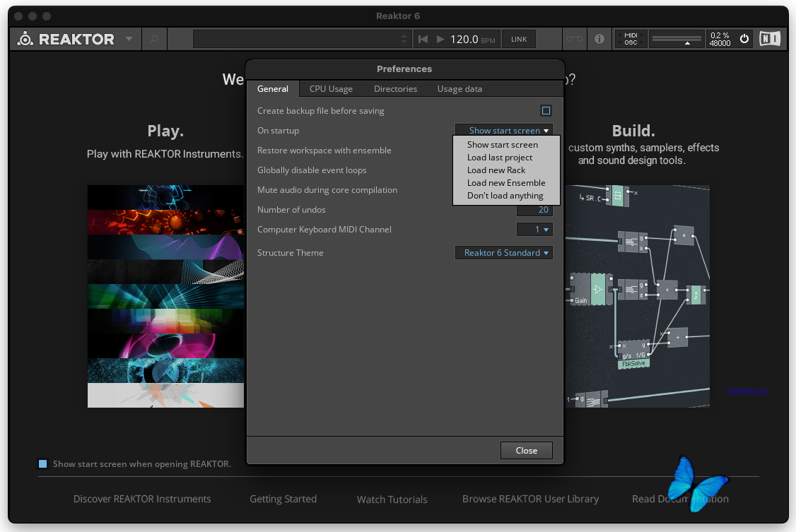Open the Structure Theme dropdown
Image resolution: width=796 pixels, height=532 pixels.
(x=504, y=252)
